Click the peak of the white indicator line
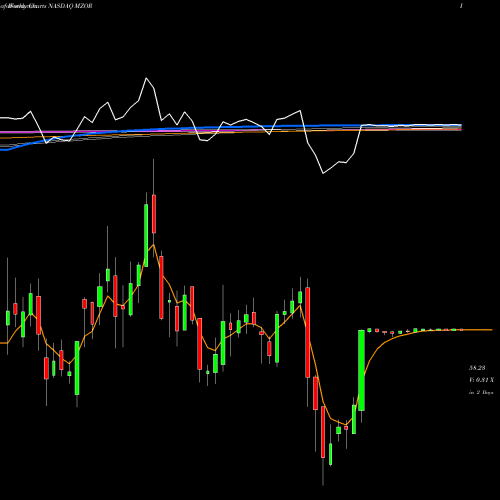 point(146,78)
